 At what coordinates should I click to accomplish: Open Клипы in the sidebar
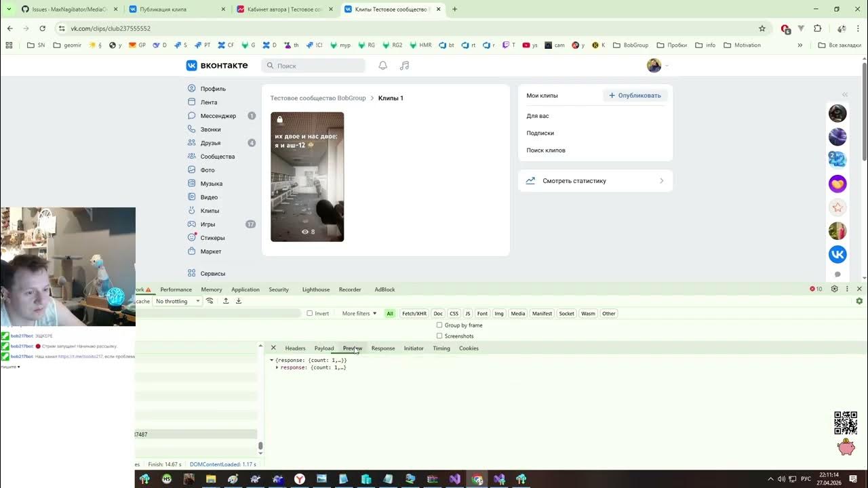(210, 211)
